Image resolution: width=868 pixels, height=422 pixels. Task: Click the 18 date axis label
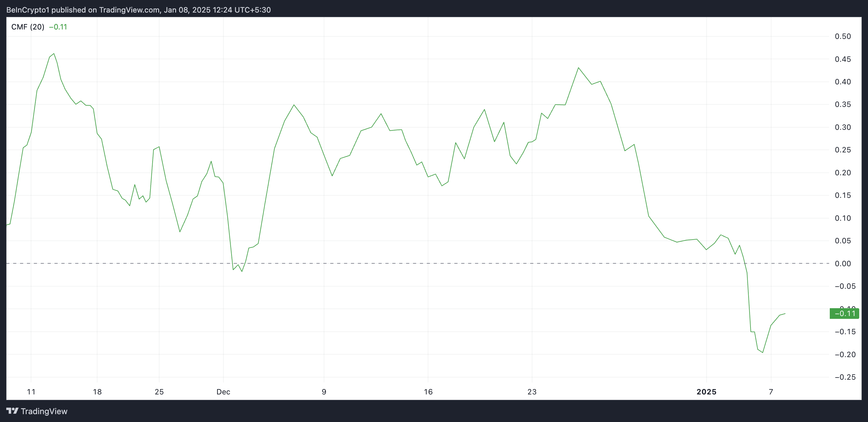(x=97, y=392)
